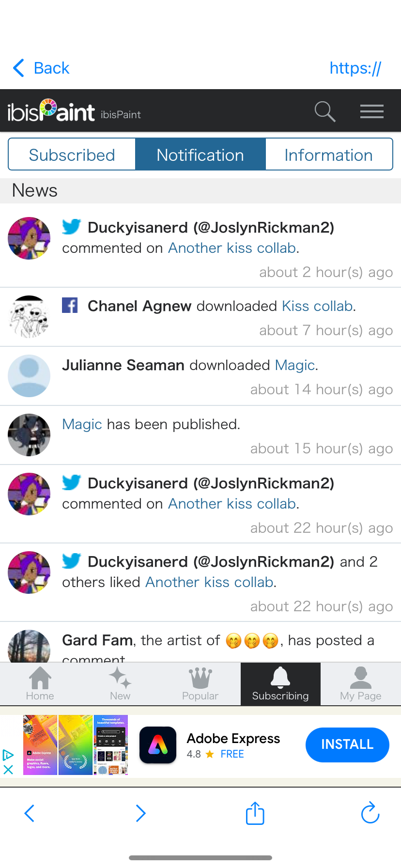The width and height of the screenshot is (401, 868).
Task: Tap the Back button at top
Action: pos(41,68)
